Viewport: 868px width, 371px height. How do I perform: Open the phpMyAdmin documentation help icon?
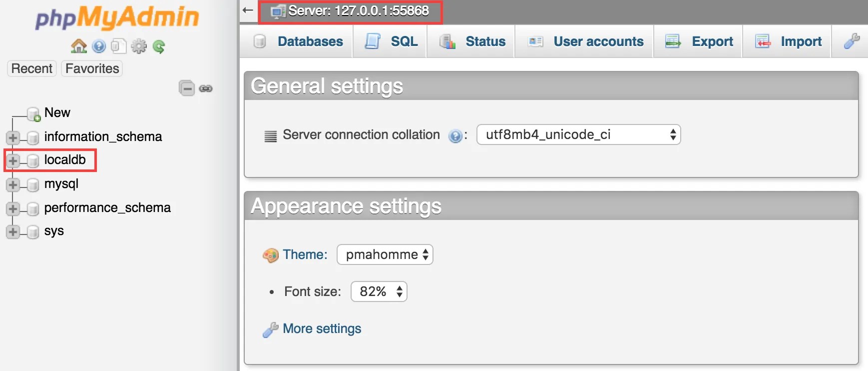pos(99,46)
